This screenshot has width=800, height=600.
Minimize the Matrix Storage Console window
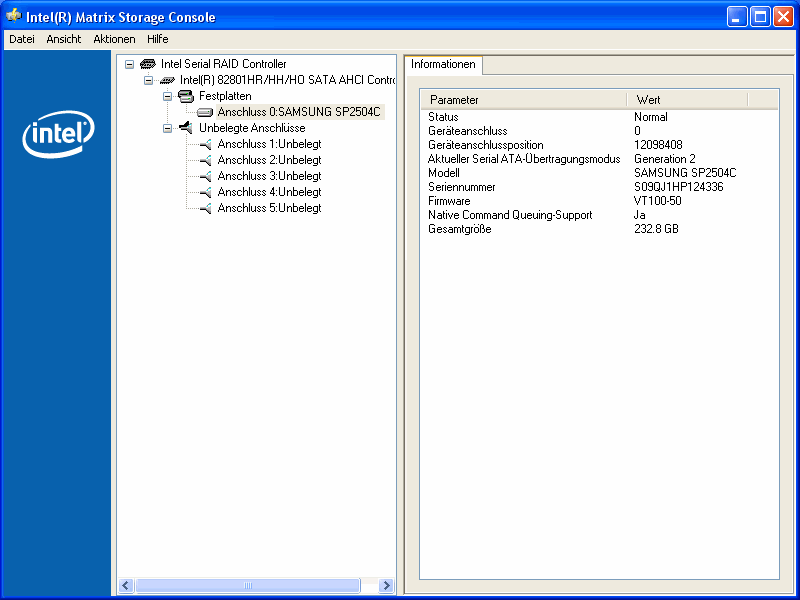[x=737, y=17]
